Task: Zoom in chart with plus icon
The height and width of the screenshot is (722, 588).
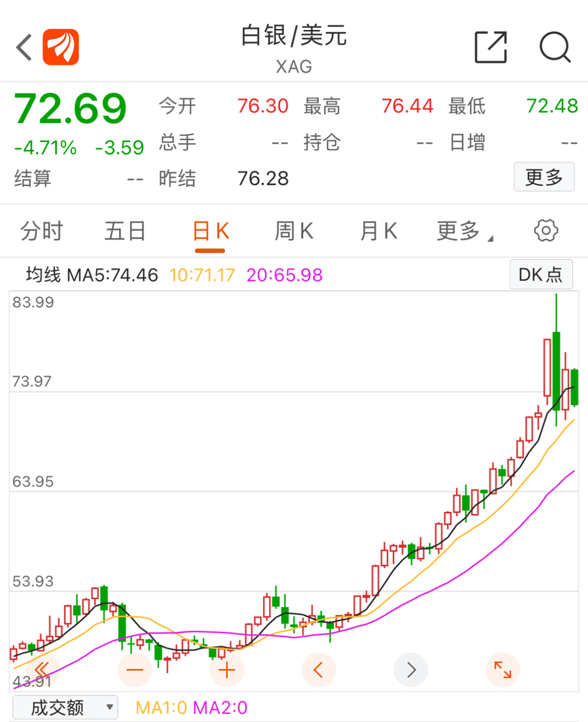Action: [x=226, y=670]
